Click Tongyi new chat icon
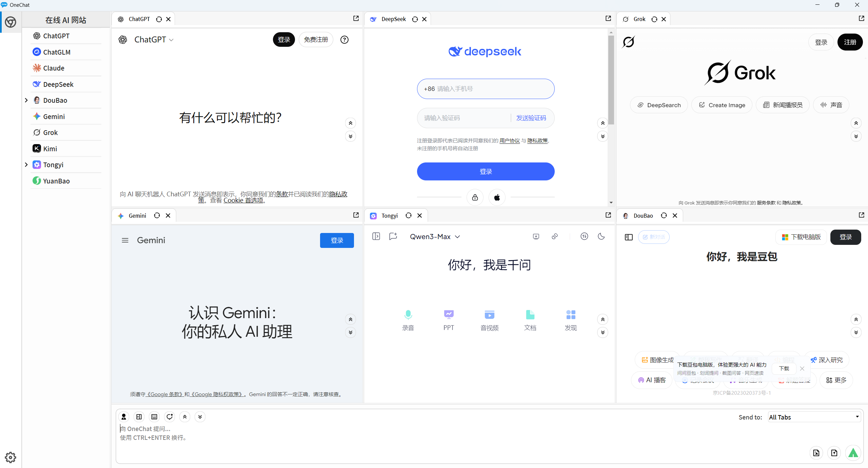Viewport: 868px width, 468px height. [x=393, y=236]
